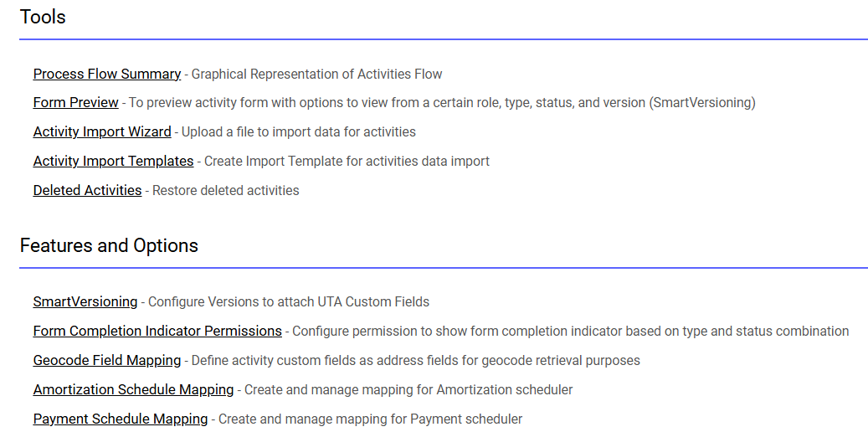Go to Deleted Activities
Screen dimensions: 868x432
point(87,191)
